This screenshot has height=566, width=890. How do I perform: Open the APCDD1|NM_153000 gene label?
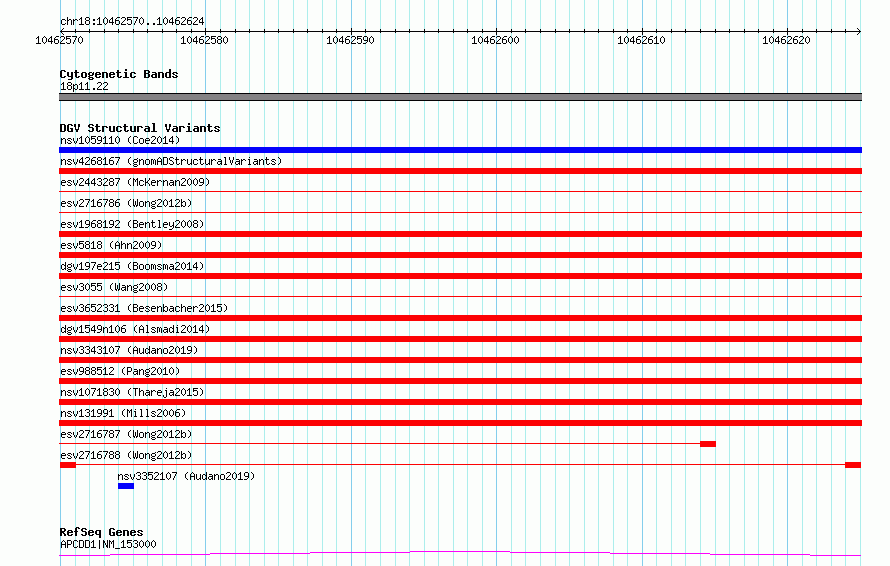point(108,544)
